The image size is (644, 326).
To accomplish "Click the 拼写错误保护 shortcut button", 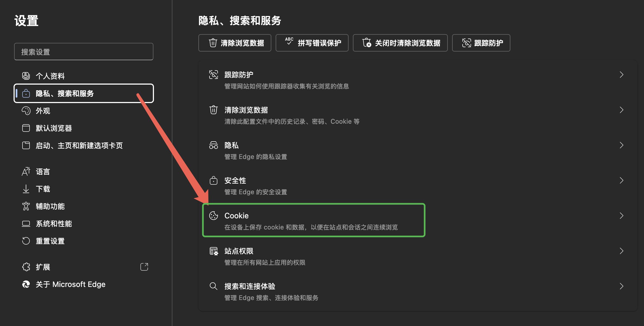I will coord(312,43).
